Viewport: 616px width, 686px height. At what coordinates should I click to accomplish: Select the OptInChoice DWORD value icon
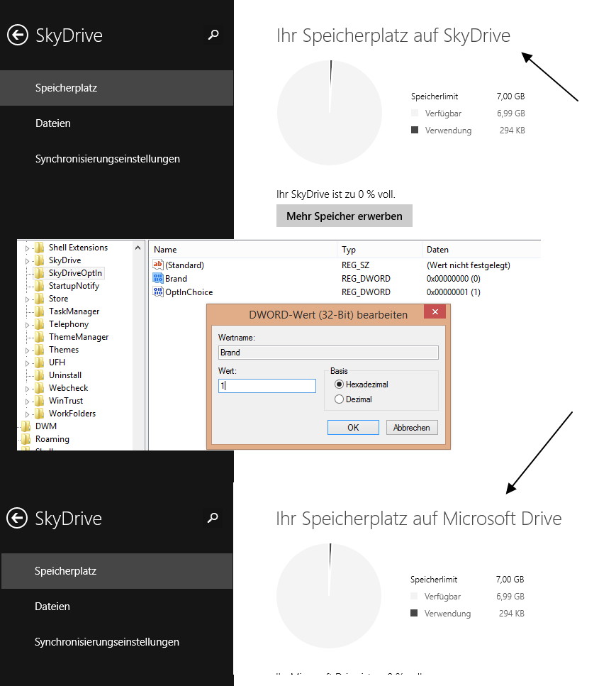click(x=158, y=292)
